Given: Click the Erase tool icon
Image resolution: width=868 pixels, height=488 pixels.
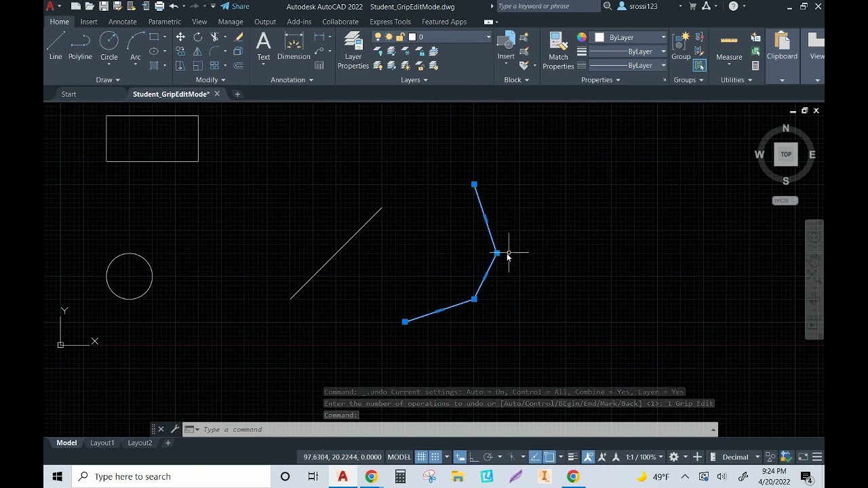Looking at the screenshot, I should (238, 37).
